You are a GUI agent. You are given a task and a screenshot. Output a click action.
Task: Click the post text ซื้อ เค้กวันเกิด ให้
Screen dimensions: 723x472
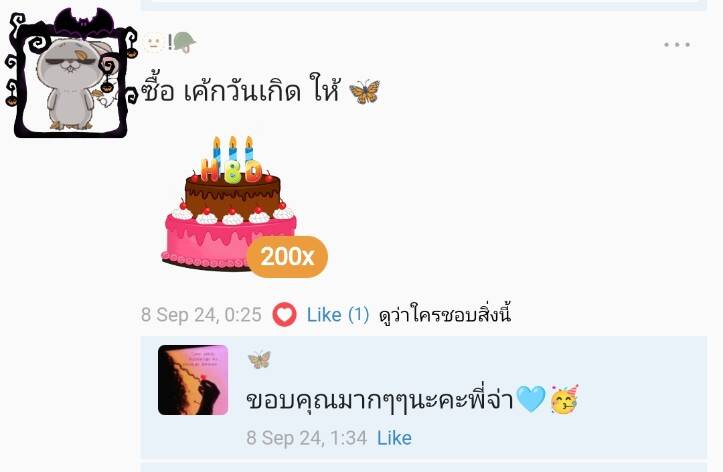pyautogui.click(x=241, y=90)
